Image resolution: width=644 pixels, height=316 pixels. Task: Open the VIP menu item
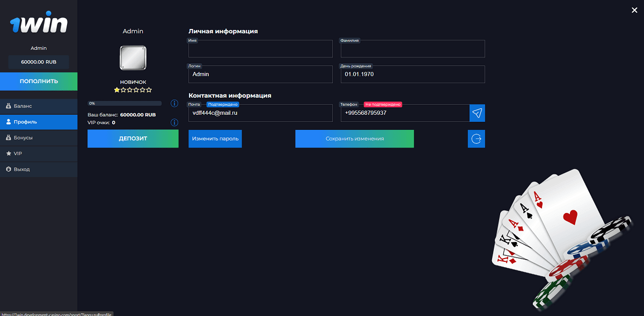point(39,153)
